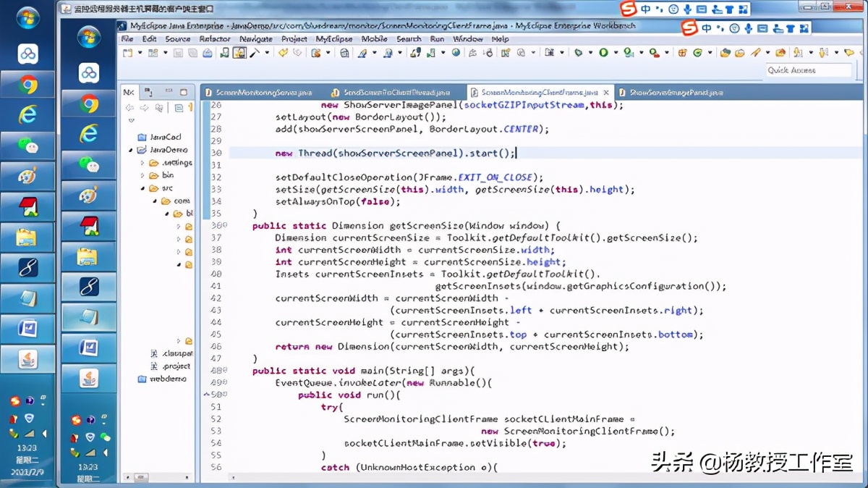Click the New file icon in MyEclipse toolbar
This screenshot has height=488, width=868.
click(x=128, y=53)
